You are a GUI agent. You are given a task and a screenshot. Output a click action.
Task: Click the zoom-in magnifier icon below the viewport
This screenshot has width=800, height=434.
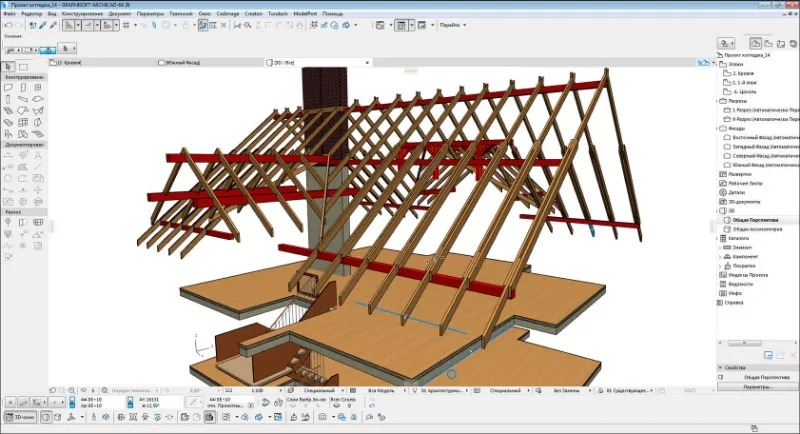71,390
